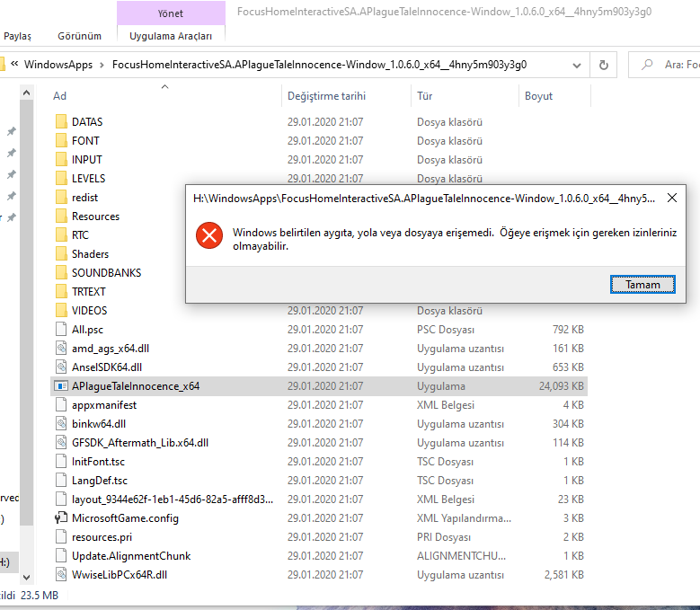Click the MicrosoftGame.config file icon
The width and height of the screenshot is (700, 610).
61,517
